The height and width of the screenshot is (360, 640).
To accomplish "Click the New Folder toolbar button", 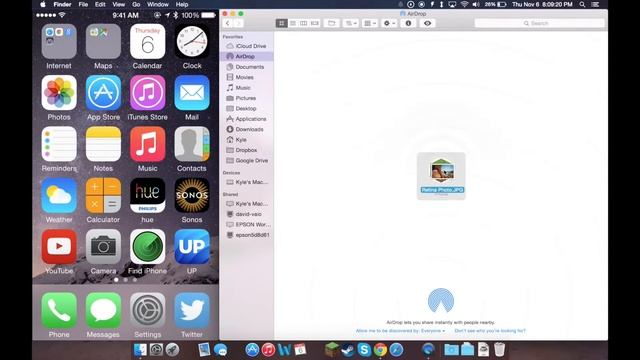I will pyautogui.click(x=331, y=23).
